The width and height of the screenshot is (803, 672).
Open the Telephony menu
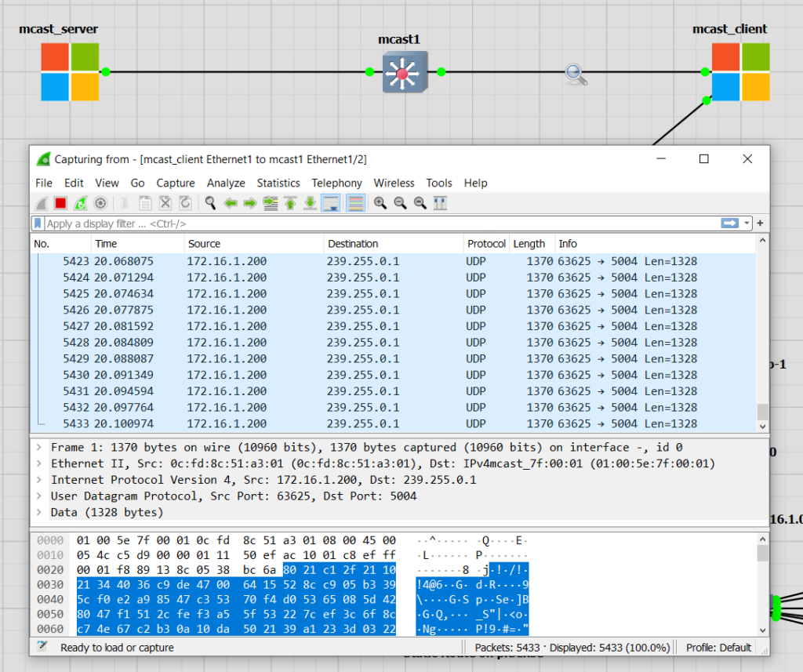(x=336, y=183)
